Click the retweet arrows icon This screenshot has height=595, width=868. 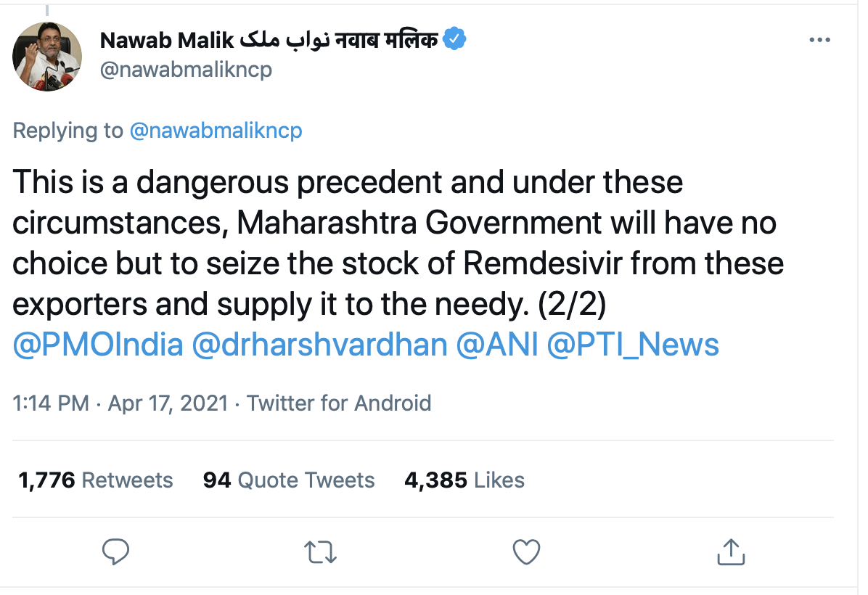(x=320, y=552)
